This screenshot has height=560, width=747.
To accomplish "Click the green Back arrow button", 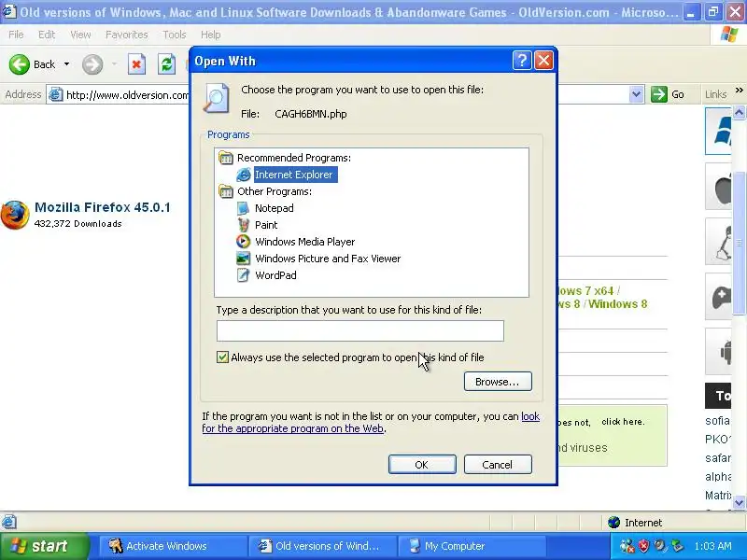I will (20, 64).
